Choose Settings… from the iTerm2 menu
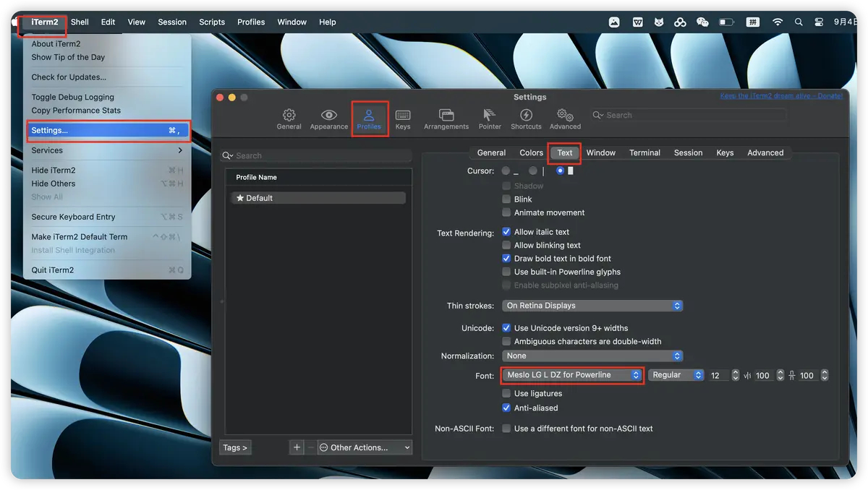Viewport: 868px width, 490px height. [107, 131]
